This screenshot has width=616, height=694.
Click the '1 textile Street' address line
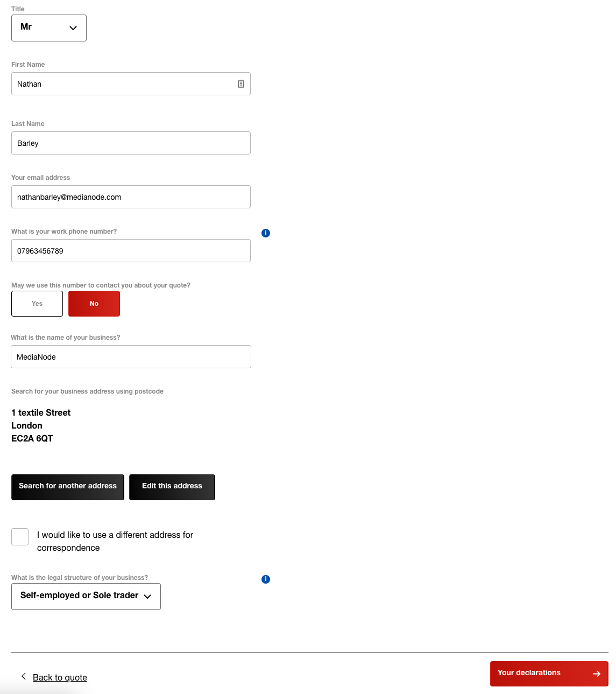(x=41, y=412)
